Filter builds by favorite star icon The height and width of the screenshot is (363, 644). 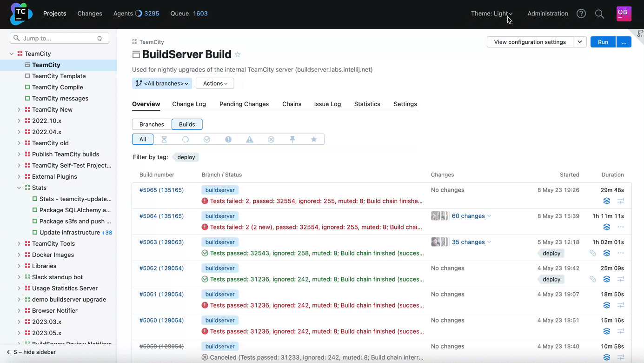(x=314, y=139)
